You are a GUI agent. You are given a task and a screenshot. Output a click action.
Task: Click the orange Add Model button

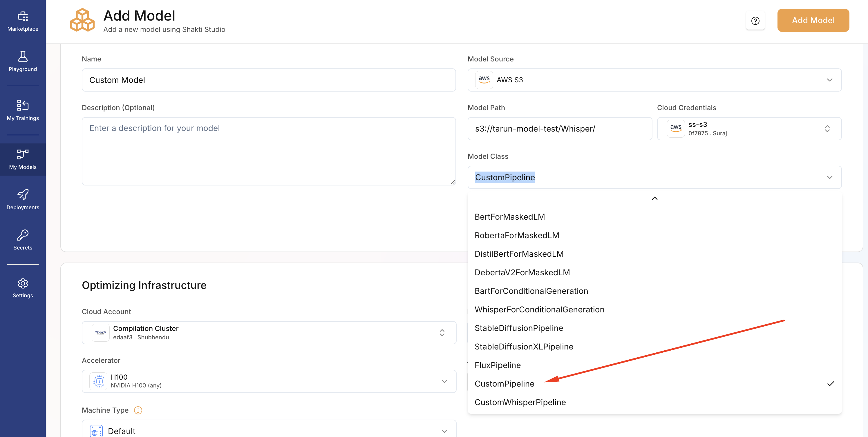[x=813, y=20]
